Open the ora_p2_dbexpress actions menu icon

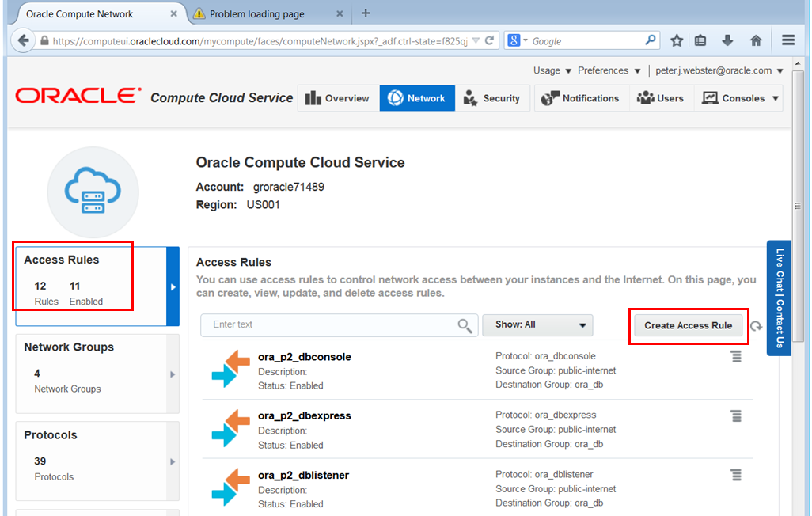(736, 415)
